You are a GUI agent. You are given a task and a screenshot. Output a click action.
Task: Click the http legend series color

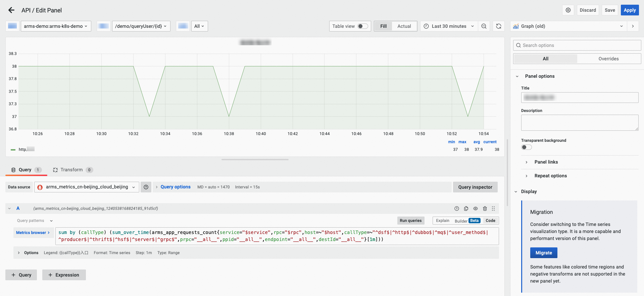[x=13, y=150]
